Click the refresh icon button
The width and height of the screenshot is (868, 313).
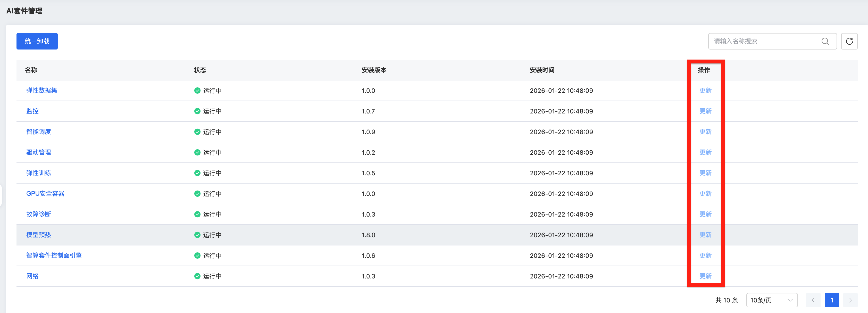(849, 41)
